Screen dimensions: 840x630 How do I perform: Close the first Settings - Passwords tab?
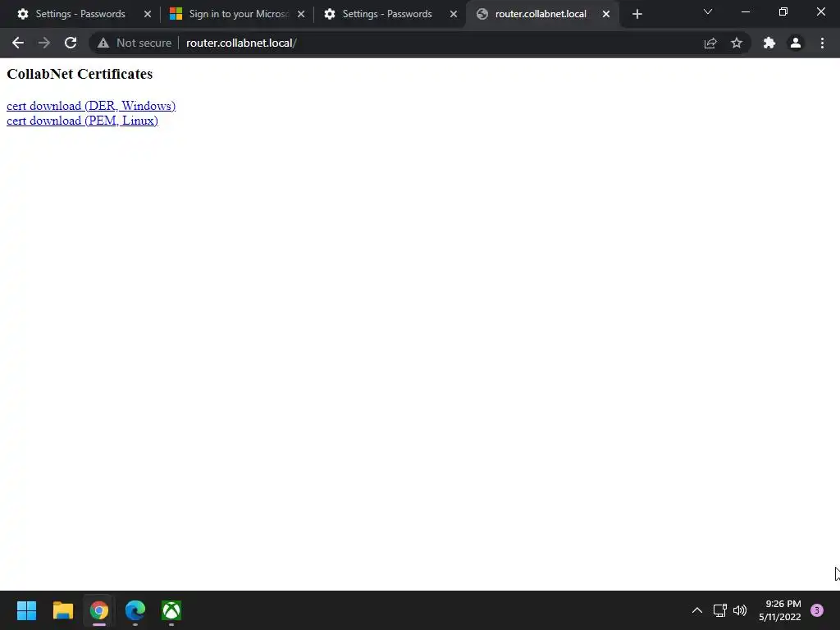coord(148,14)
